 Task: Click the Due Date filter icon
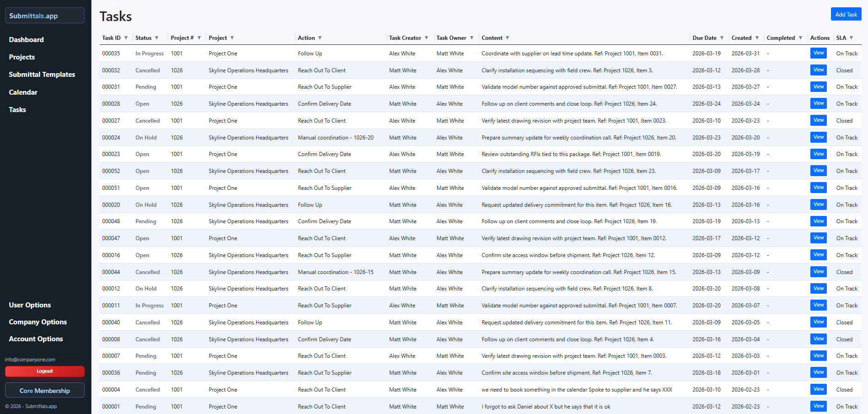[722, 38]
